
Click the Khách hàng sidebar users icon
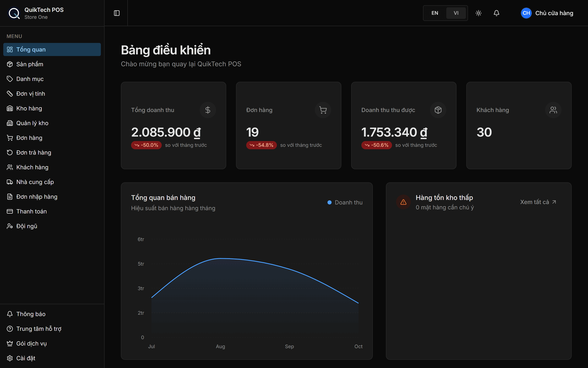[x=10, y=167]
